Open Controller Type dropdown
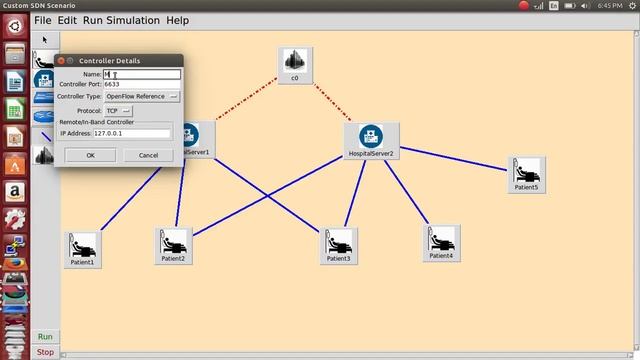This screenshot has width=640, height=360. click(142, 96)
